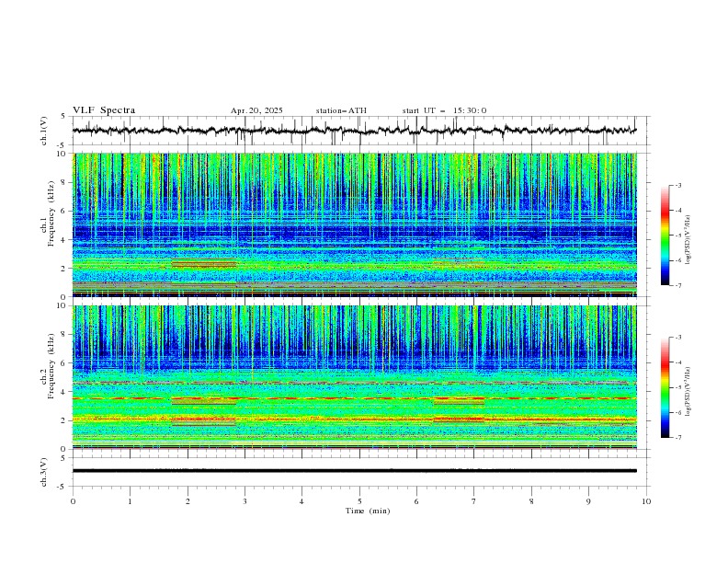Click time axis tick label "6"

pos(416,501)
